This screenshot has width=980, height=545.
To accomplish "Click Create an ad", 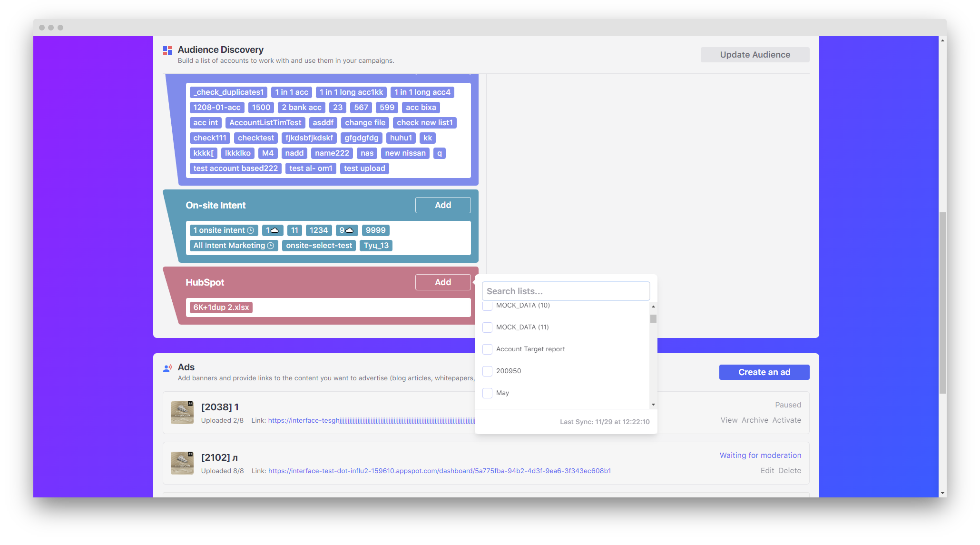I will pyautogui.click(x=764, y=372).
